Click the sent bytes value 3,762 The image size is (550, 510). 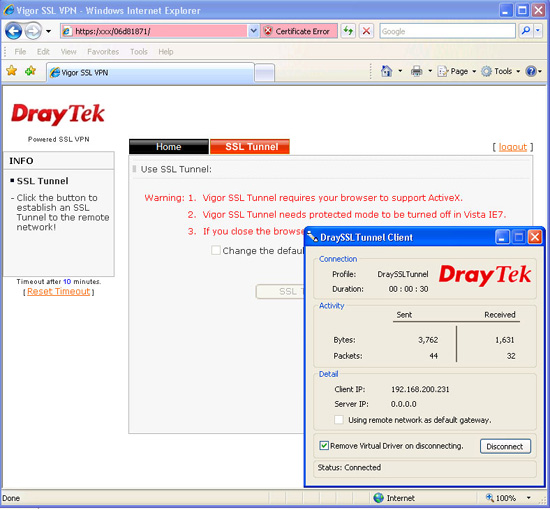coord(428,340)
